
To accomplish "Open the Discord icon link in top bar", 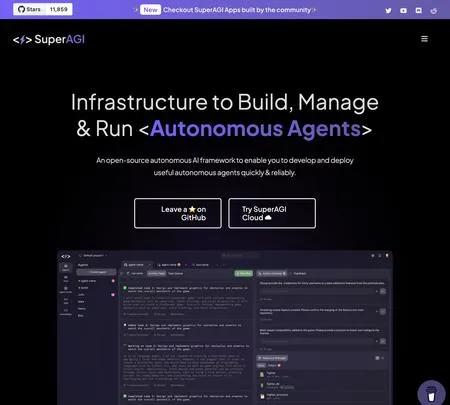I will click(419, 11).
